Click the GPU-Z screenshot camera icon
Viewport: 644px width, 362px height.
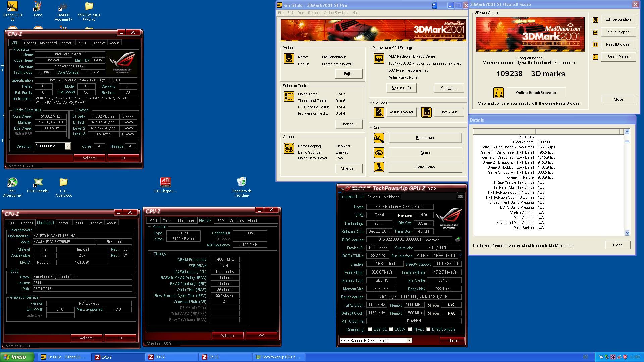pyautogui.click(x=461, y=196)
